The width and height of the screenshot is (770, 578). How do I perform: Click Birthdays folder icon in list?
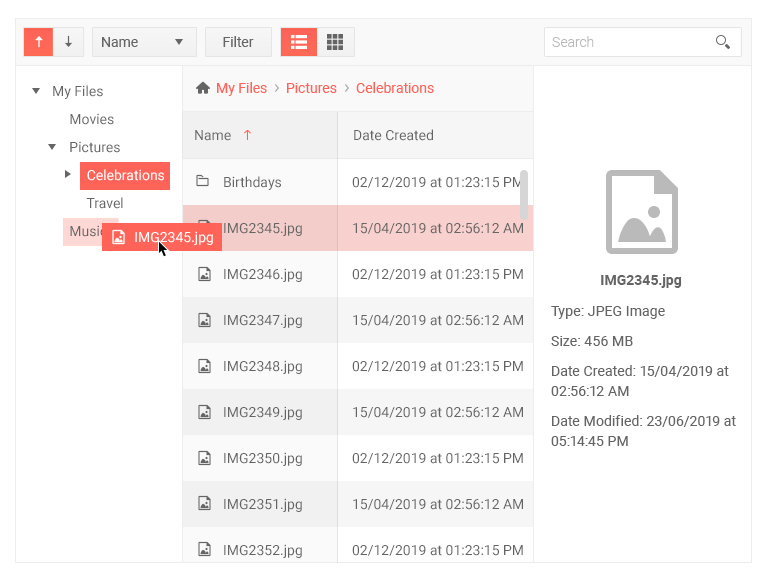click(202, 181)
